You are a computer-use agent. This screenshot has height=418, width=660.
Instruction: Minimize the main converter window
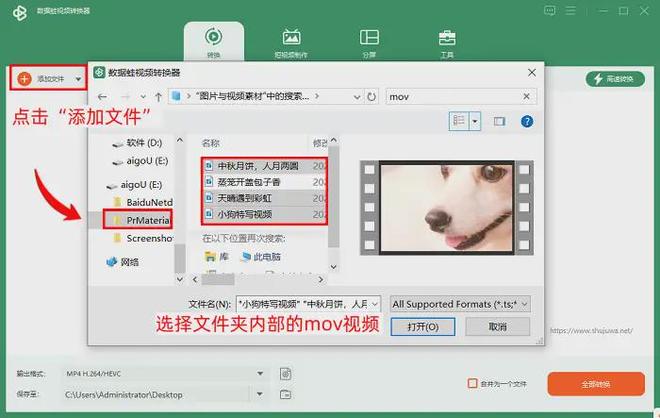(x=603, y=11)
